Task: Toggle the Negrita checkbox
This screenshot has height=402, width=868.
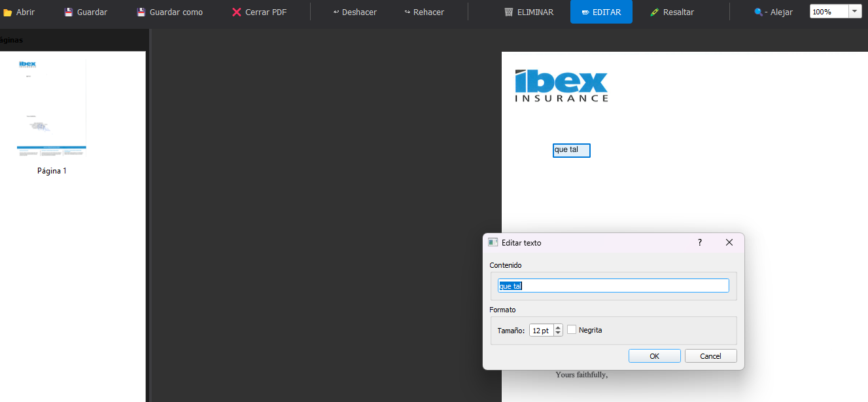Action: (x=572, y=330)
